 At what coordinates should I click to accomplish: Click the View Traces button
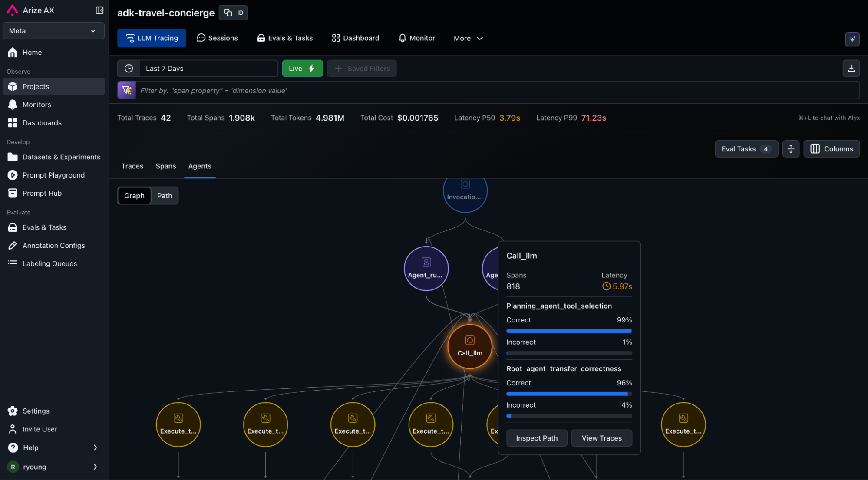[601, 438]
